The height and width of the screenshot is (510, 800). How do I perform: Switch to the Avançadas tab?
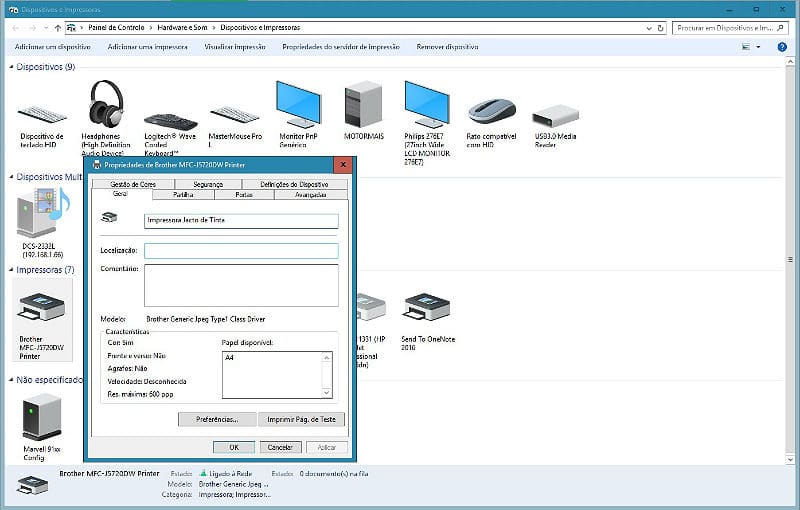(x=311, y=194)
